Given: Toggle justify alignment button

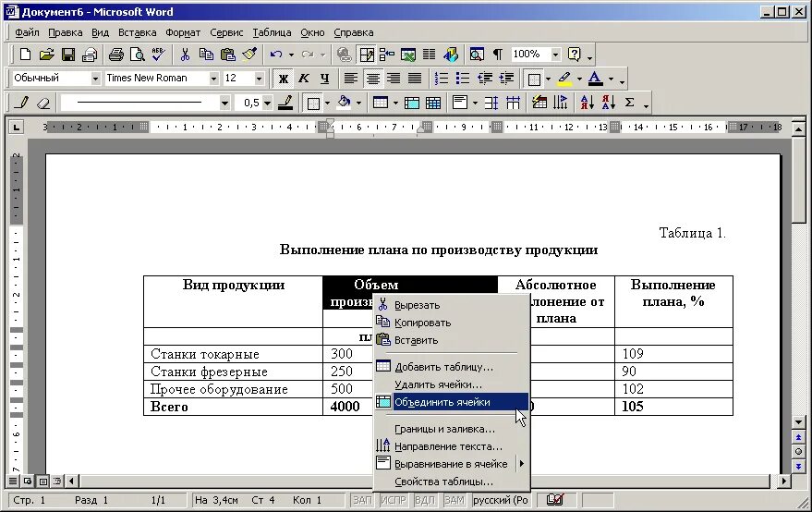Looking at the screenshot, I should (x=415, y=79).
